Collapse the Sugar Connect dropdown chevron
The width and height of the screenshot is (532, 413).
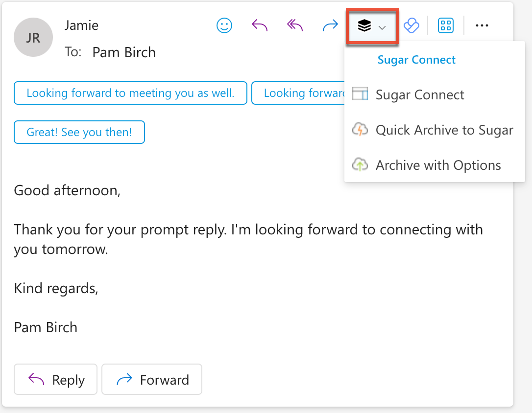(x=383, y=27)
